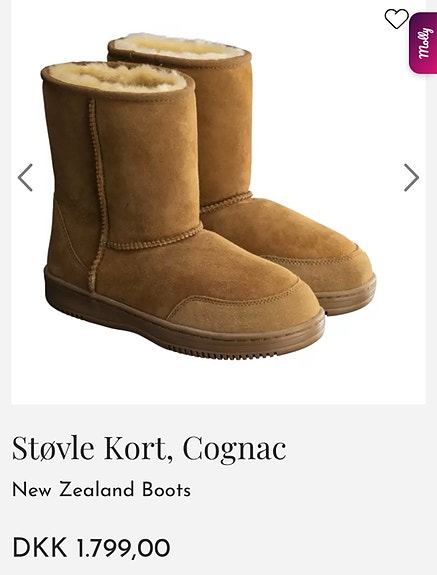Click the 1.799,00 amount
Screen dimensions: 437x575
click(123, 548)
